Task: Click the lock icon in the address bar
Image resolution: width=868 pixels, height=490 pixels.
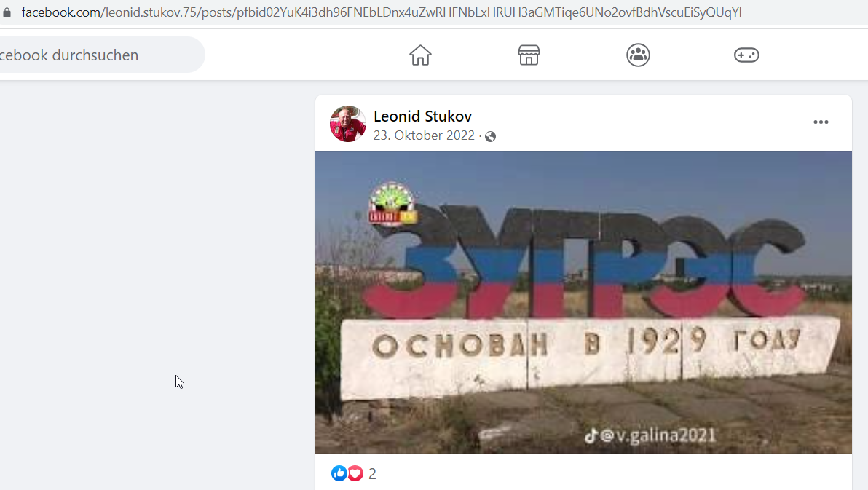Action: point(7,12)
